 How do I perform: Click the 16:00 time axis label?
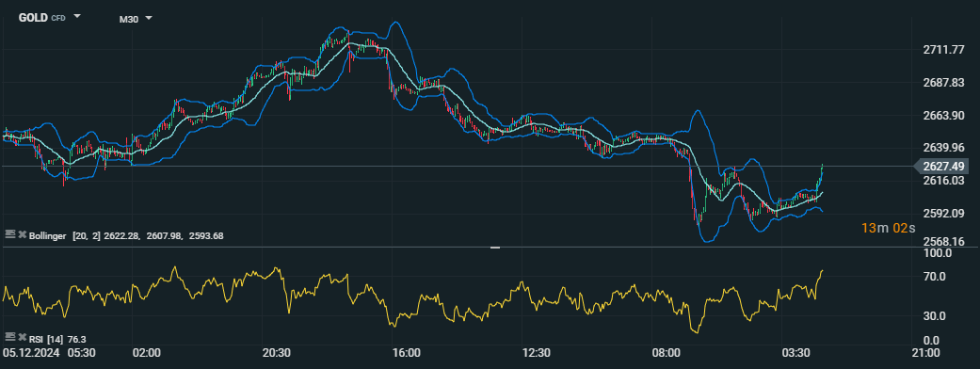click(407, 353)
